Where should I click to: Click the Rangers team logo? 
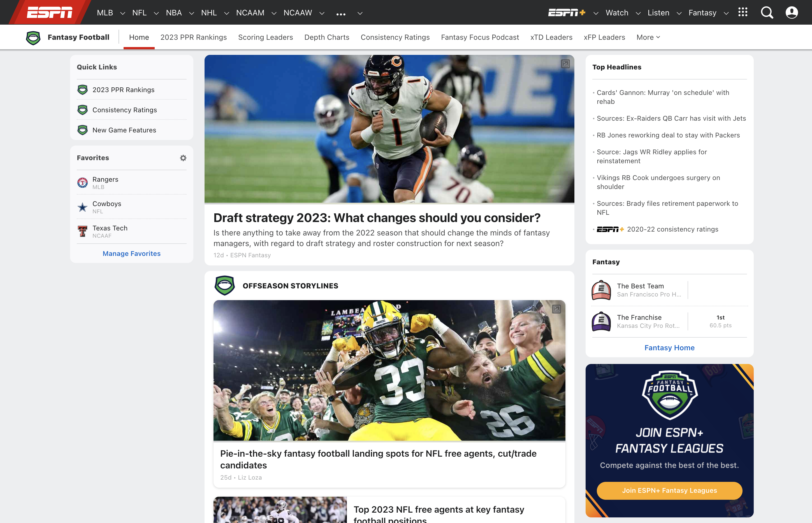(x=82, y=183)
